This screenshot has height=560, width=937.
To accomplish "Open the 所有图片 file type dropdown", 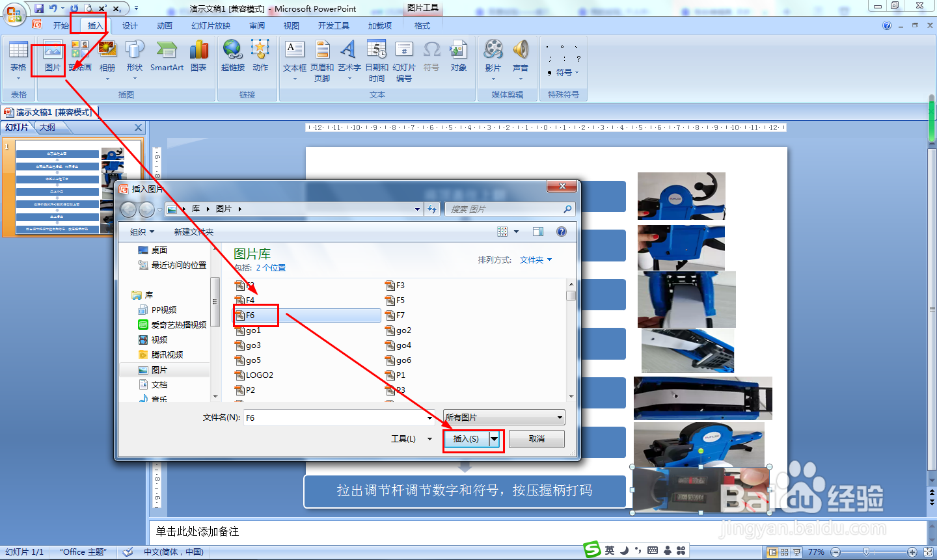I will tap(560, 417).
